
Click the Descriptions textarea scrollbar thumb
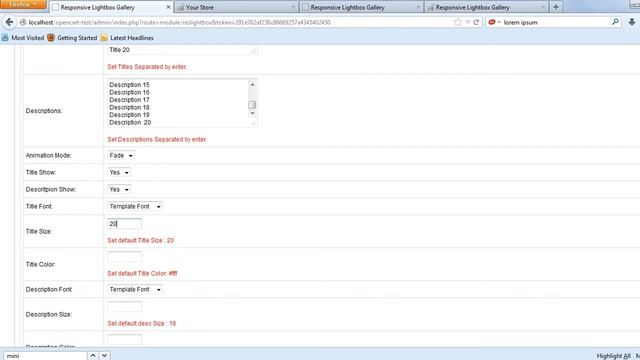(252, 104)
